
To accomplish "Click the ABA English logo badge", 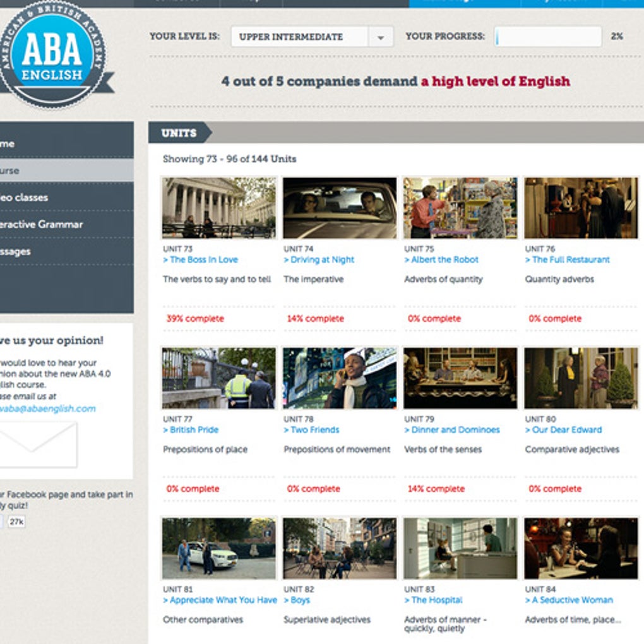I will click(x=54, y=55).
